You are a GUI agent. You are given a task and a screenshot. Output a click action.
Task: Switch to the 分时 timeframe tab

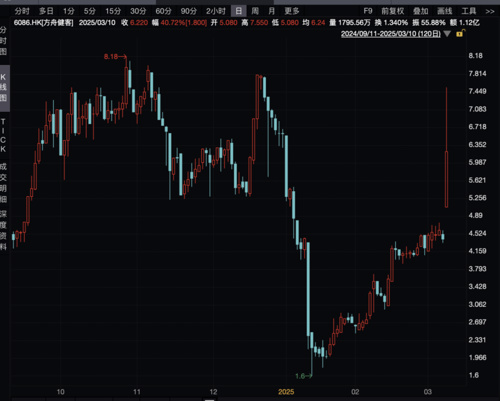(22, 11)
